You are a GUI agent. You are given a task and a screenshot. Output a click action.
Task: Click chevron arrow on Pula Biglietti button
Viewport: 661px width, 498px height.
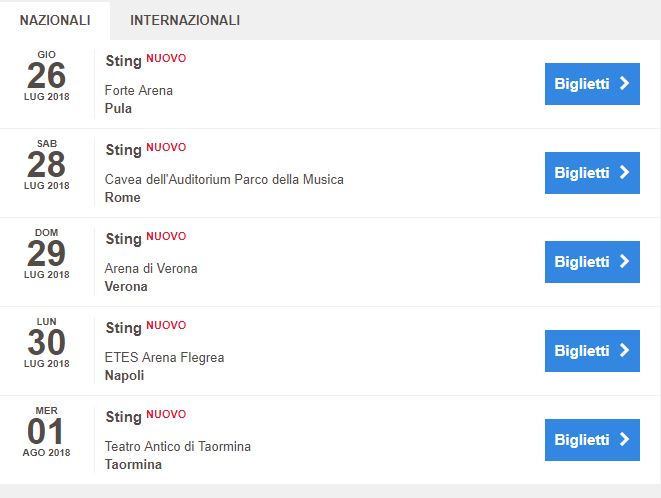tap(625, 84)
